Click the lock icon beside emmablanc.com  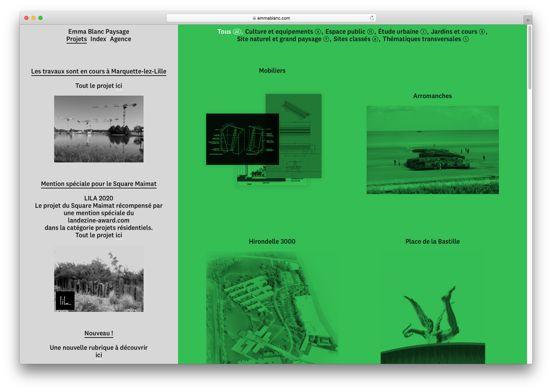pyautogui.click(x=254, y=18)
